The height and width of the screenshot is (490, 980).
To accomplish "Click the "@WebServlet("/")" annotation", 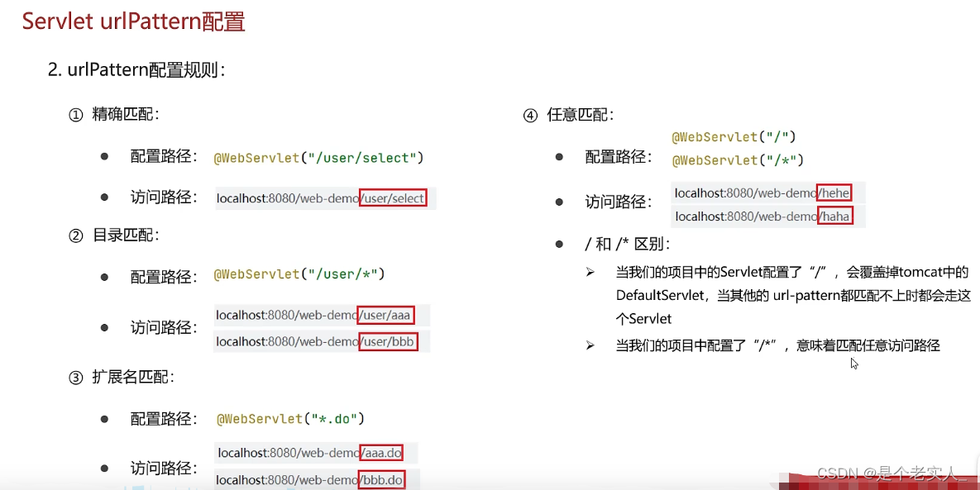I will click(732, 136).
